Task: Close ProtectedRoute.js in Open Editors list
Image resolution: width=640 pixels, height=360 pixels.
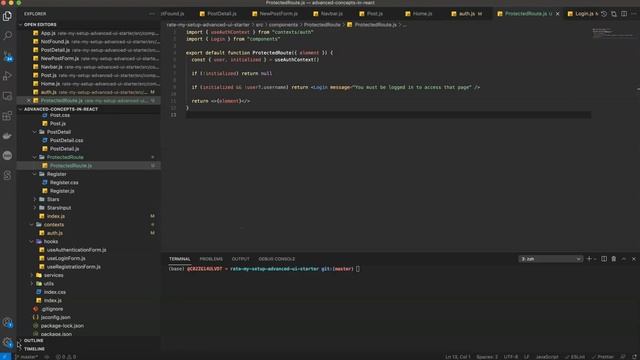Action: point(29,100)
